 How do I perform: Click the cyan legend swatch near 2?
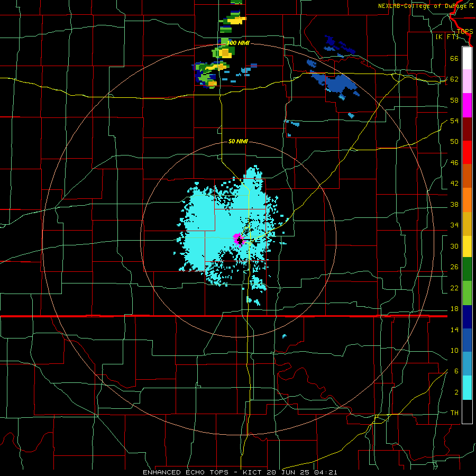coord(467,388)
